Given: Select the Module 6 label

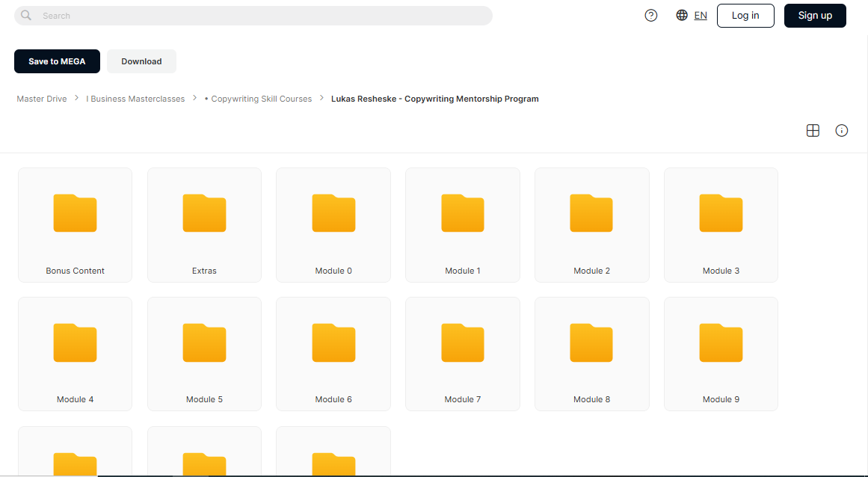Looking at the screenshot, I should (333, 399).
